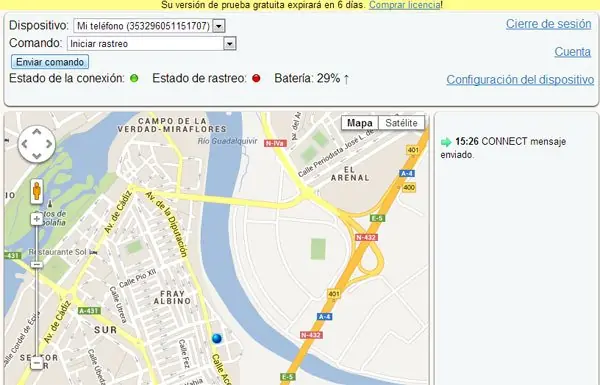Click the CAMPO DE LA VERDAD-MIRAFLORES label
Image resolution: width=600 pixels, height=385 pixels.
coord(172,125)
